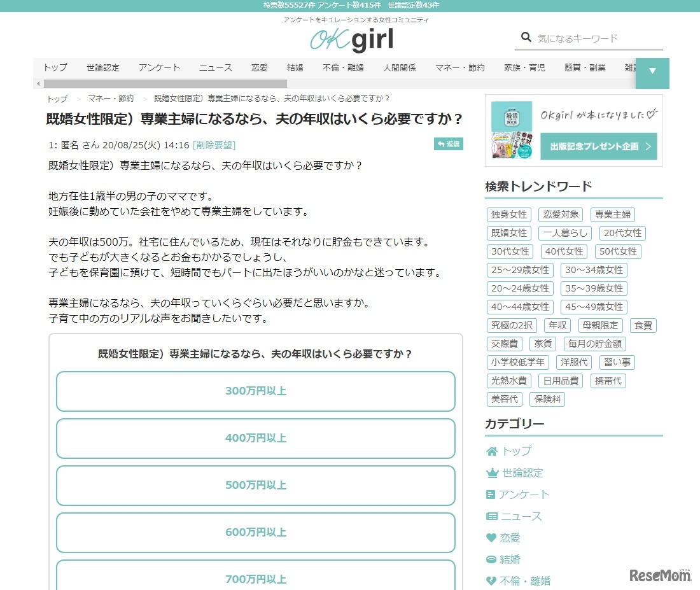Click the 気になるキーワード search field
The image size is (700, 590).
(592, 38)
